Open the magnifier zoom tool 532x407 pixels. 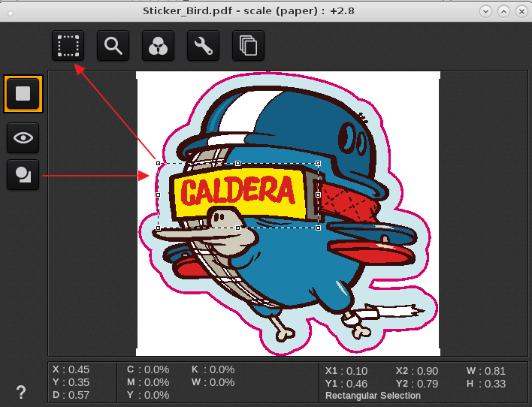[113, 46]
